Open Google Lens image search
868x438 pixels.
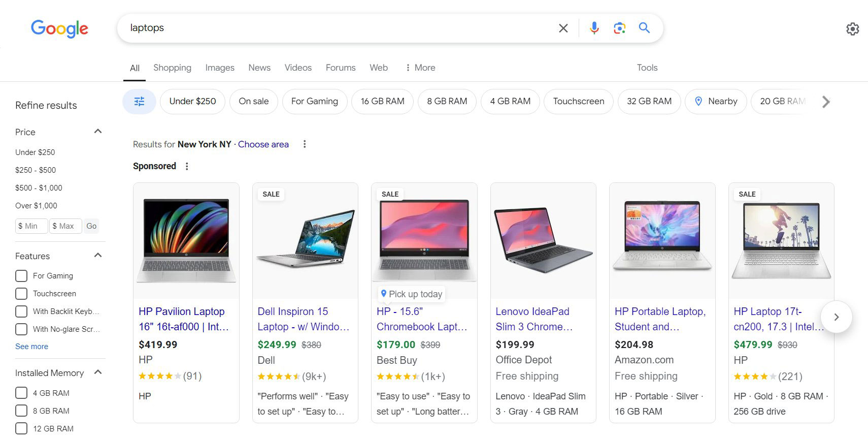coord(619,28)
